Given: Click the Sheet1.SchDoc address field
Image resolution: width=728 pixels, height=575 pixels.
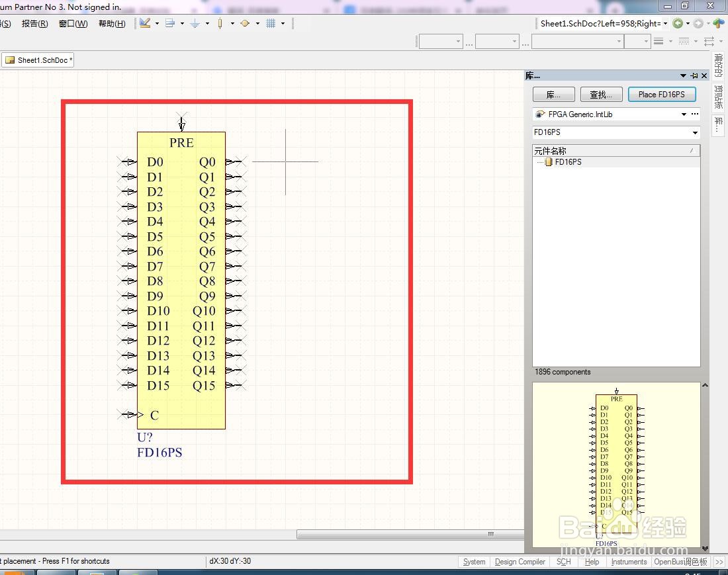Looking at the screenshot, I should [600, 23].
